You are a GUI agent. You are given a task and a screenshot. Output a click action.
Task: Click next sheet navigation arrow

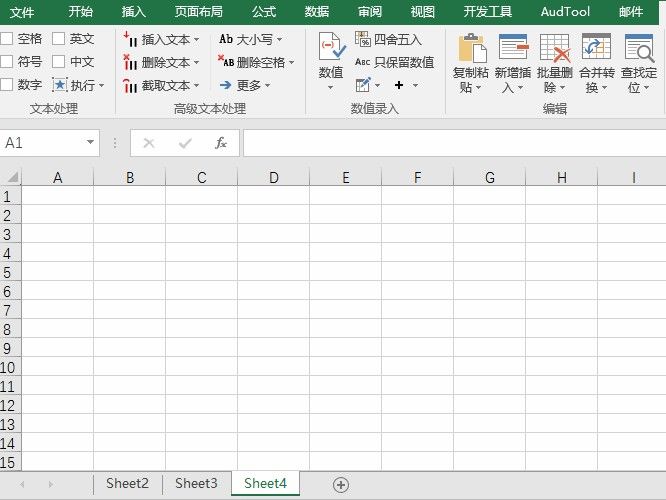51,484
